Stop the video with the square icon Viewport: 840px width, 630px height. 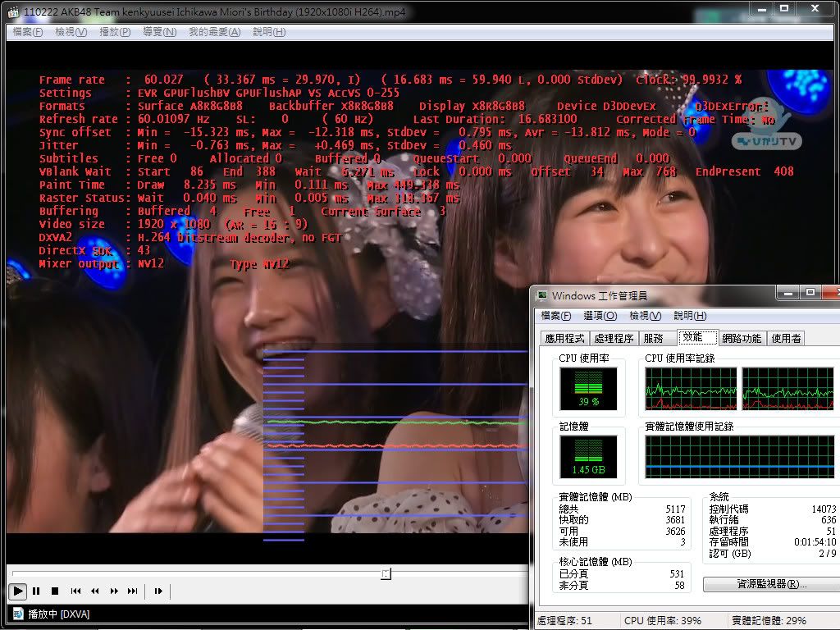(x=55, y=591)
